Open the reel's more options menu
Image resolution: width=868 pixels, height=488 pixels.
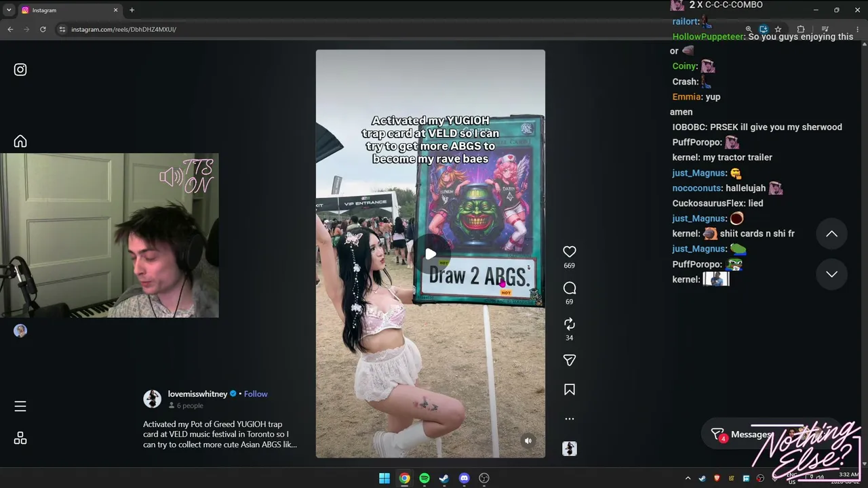[x=570, y=419]
